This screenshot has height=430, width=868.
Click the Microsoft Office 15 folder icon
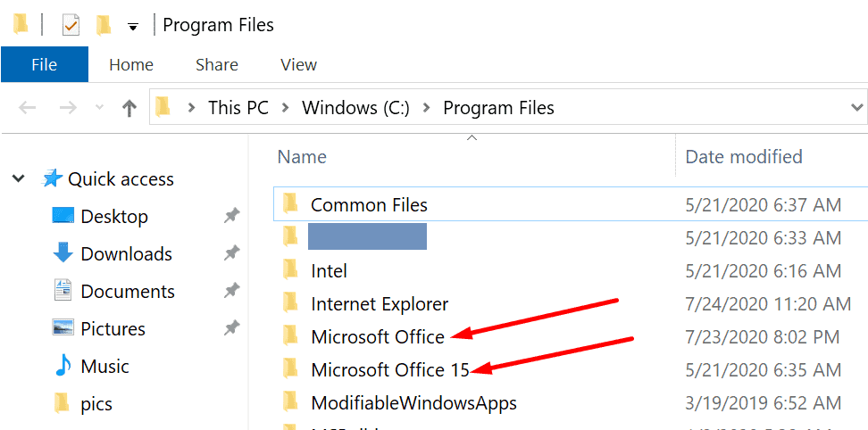coord(290,368)
